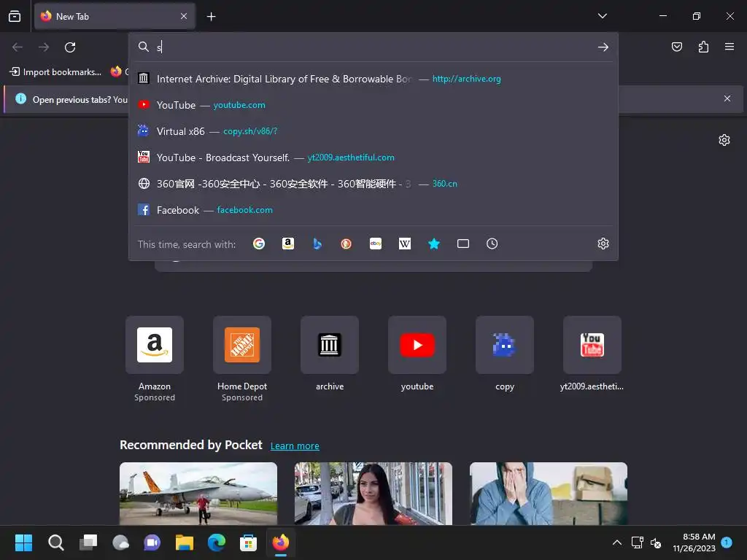Show hidden system tray icons

point(617,542)
